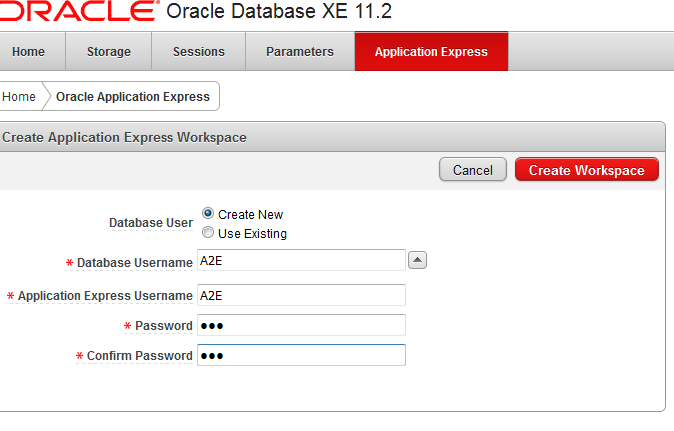Viewport: 674px width, 431px height.
Task: Go to the Parameters tab
Action: (300, 51)
